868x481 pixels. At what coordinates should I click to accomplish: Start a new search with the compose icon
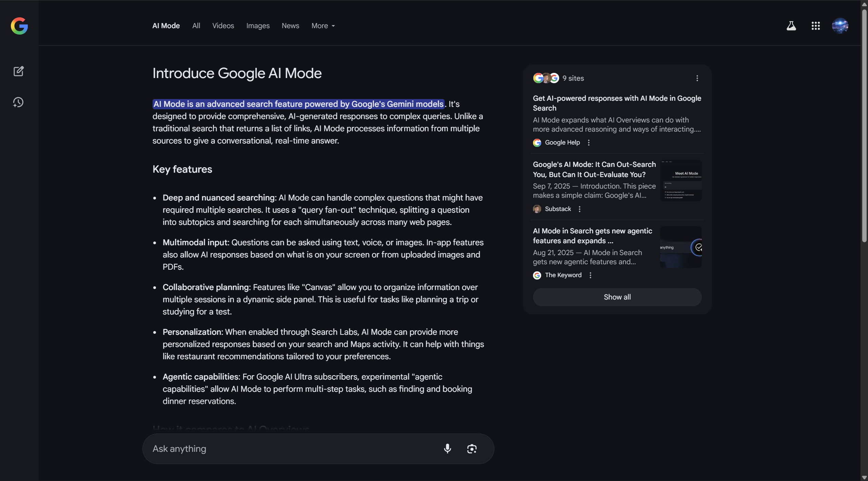pyautogui.click(x=18, y=71)
